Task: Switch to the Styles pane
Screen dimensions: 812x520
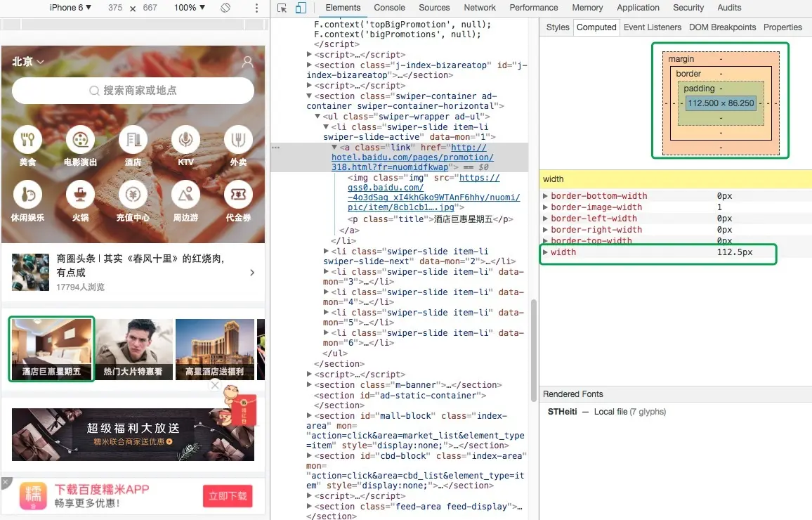Action: click(557, 27)
